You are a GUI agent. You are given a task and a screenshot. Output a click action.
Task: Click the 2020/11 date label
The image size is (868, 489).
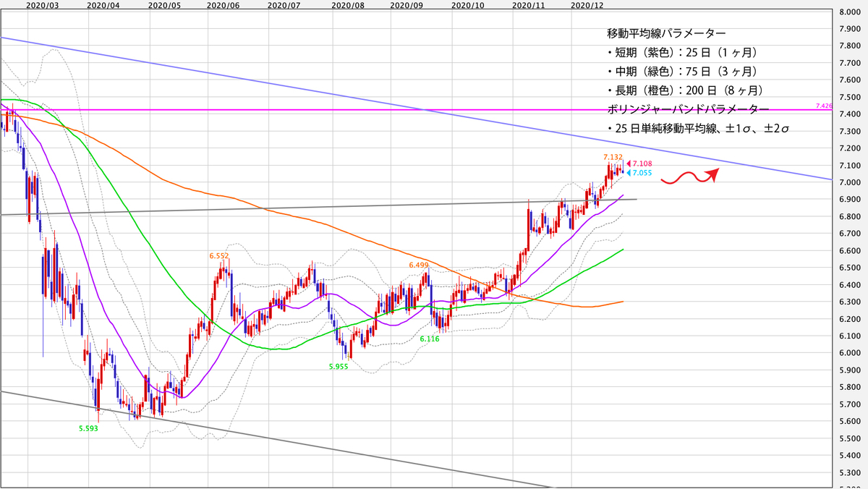point(528,5)
